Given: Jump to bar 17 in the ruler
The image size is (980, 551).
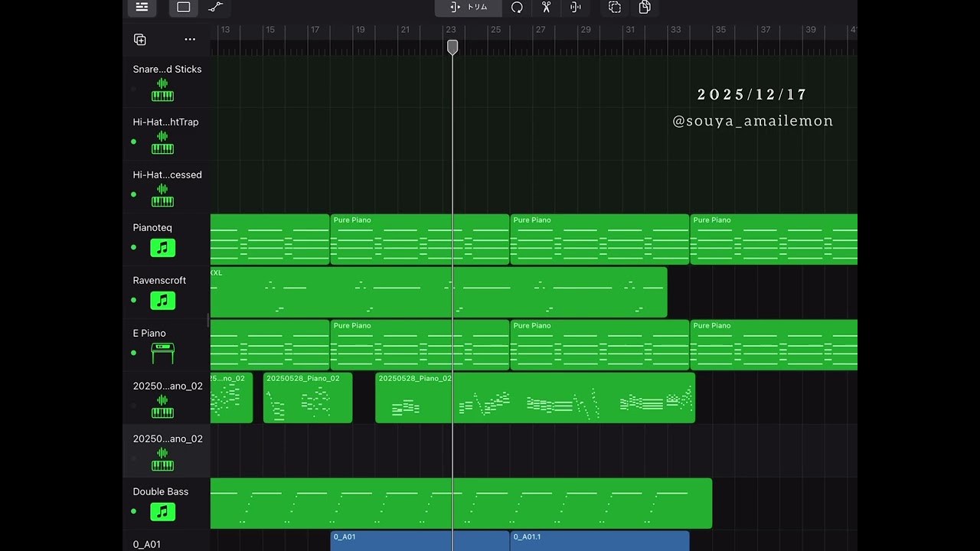Looking at the screenshot, I should (315, 30).
